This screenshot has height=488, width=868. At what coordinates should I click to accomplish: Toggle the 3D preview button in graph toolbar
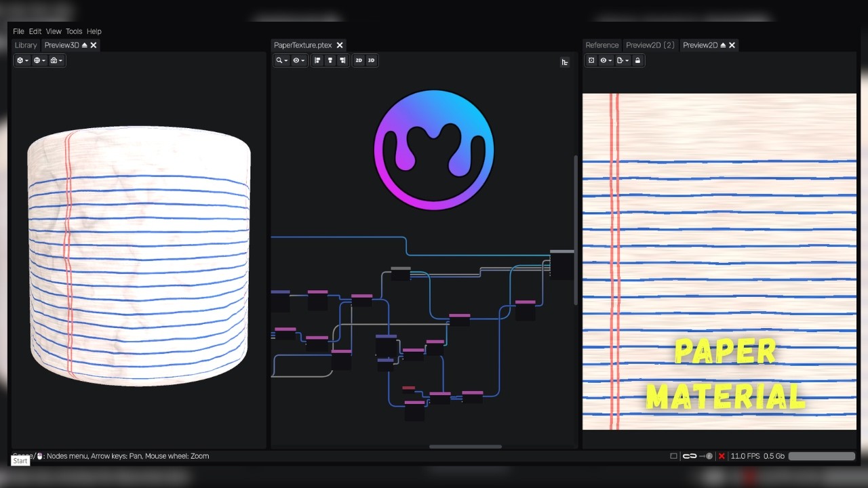(x=371, y=60)
